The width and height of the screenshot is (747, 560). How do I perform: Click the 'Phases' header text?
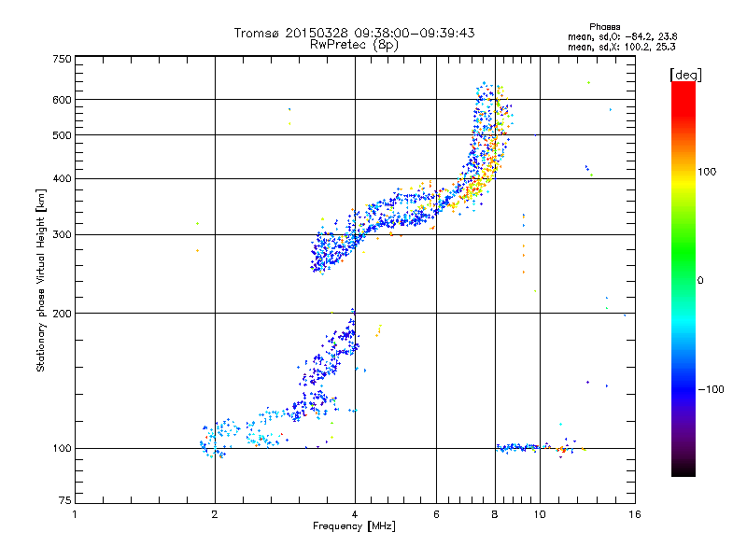(604, 27)
